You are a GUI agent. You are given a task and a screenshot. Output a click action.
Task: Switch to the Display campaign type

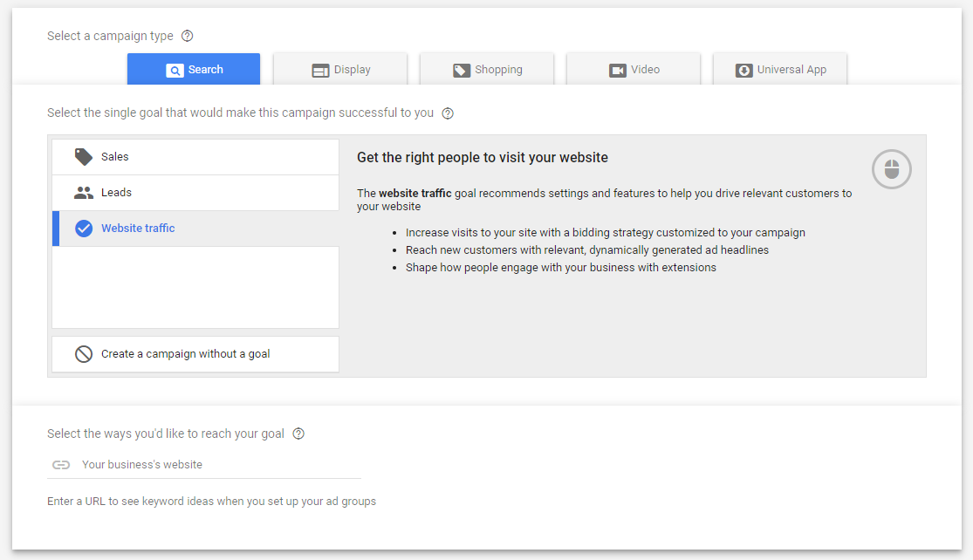pos(340,70)
